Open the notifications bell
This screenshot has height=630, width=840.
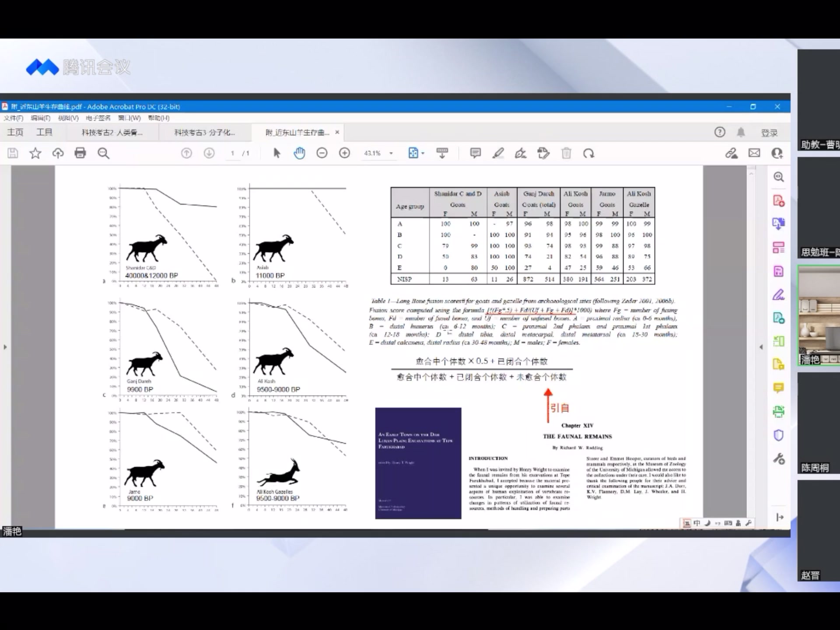[741, 132]
